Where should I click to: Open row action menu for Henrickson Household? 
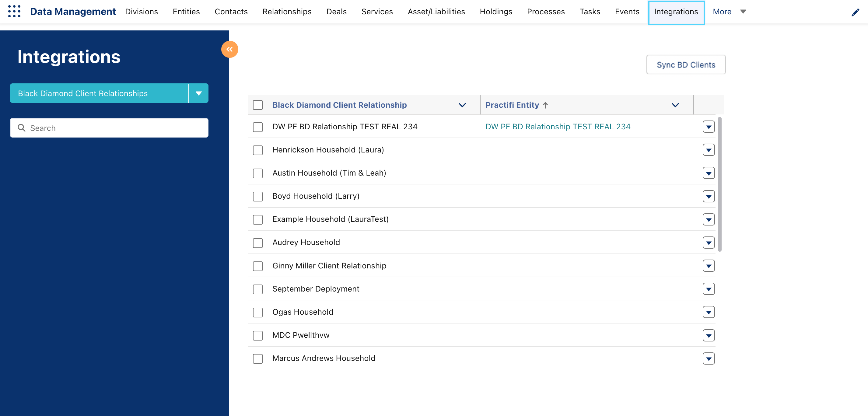point(708,150)
